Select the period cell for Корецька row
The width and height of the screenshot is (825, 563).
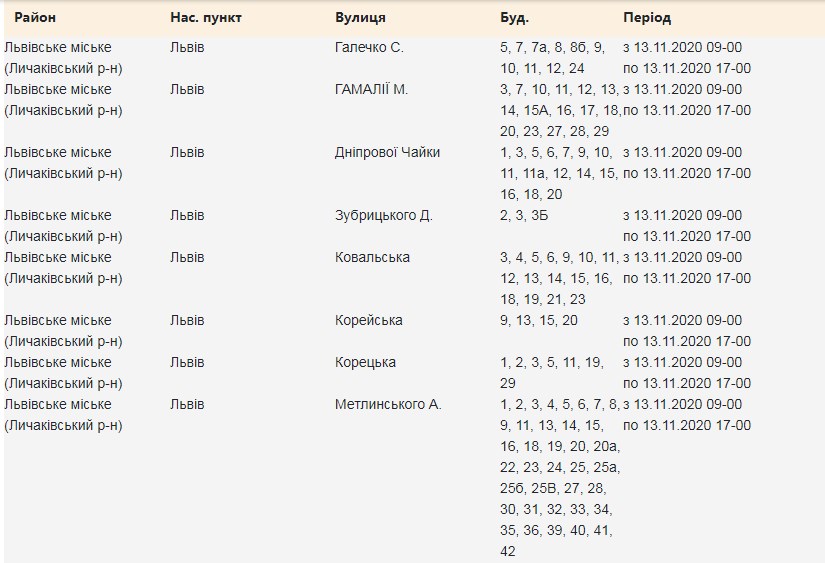coord(686,372)
